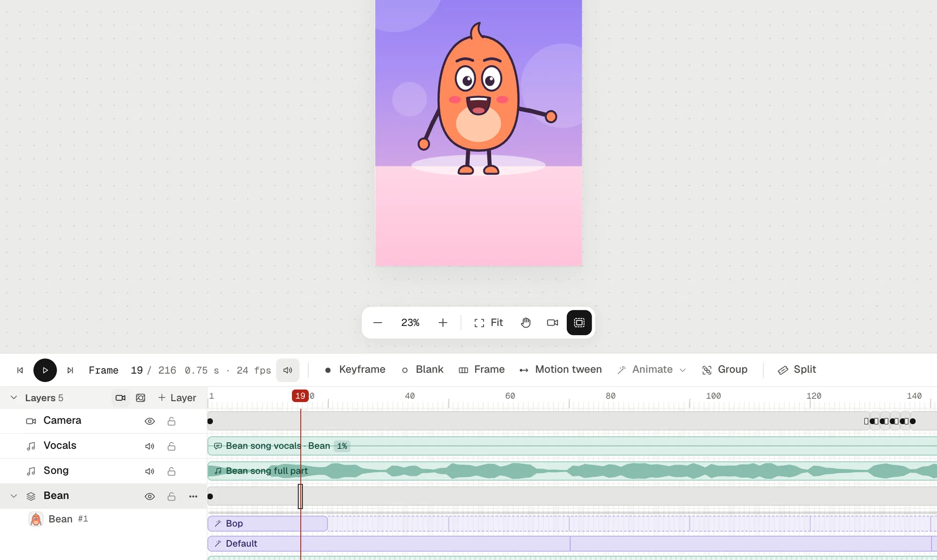The height and width of the screenshot is (560, 937).
Task: Click the Bean layer first keyframe dot
Action: pos(210,496)
